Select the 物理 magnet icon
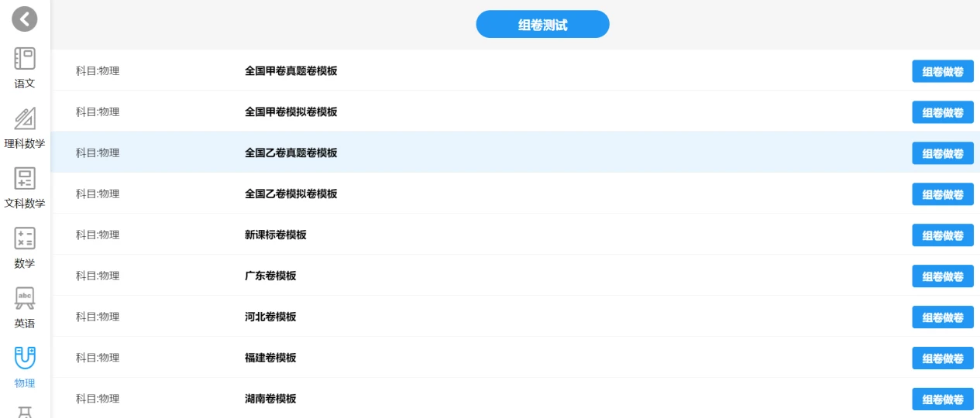Screen dimensions: 980x418 (x=25, y=358)
